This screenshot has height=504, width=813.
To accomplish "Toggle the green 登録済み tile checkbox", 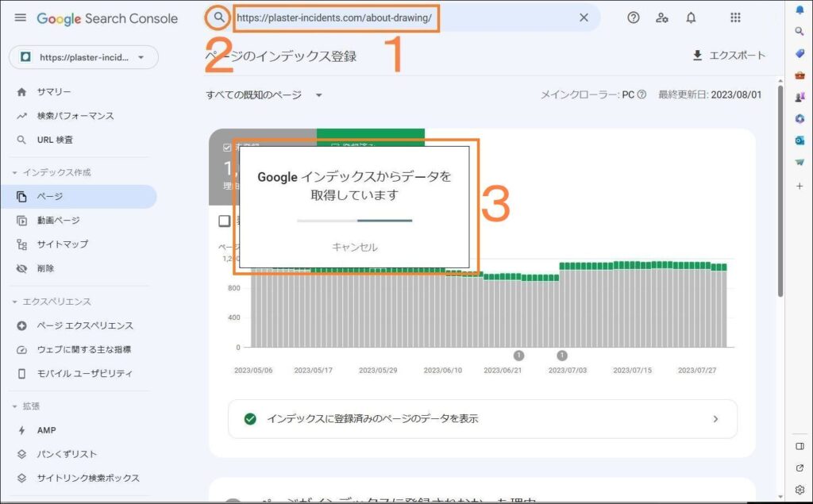I will coord(334,147).
